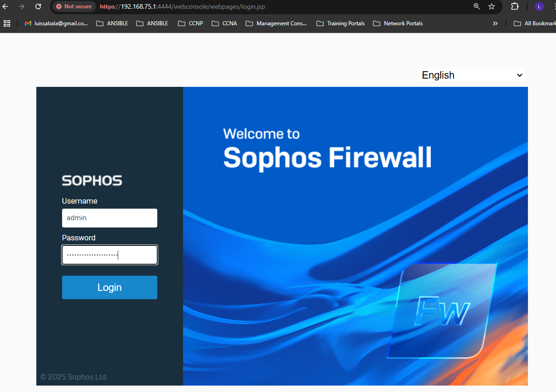The width and height of the screenshot is (556, 392).
Task: Click the SOPHOS logo
Action: pyautogui.click(x=92, y=181)
